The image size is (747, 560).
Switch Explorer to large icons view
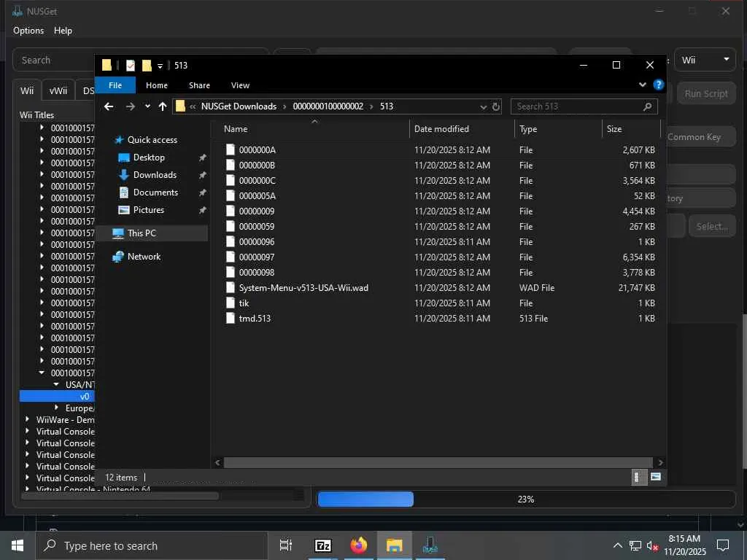[x=656, y=477]
